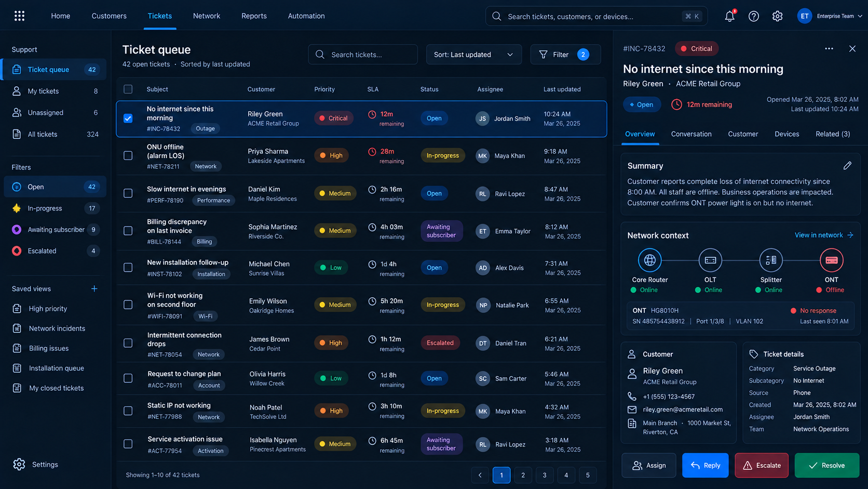Open the Ticket queue sidebar item
The width and height of the screenshot is (868, 489).
55,70
